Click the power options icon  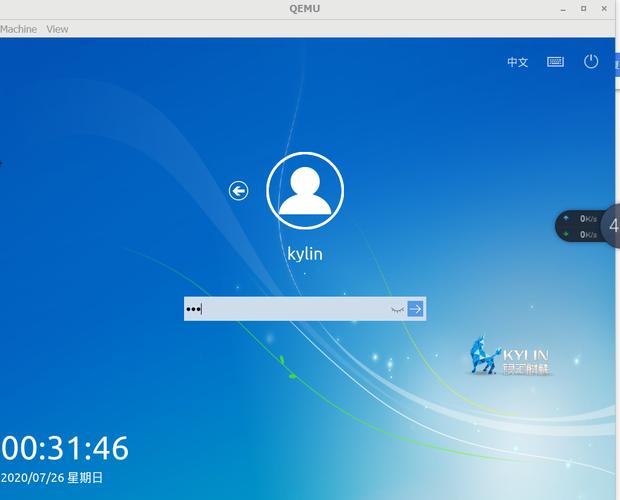click(591, 62)
